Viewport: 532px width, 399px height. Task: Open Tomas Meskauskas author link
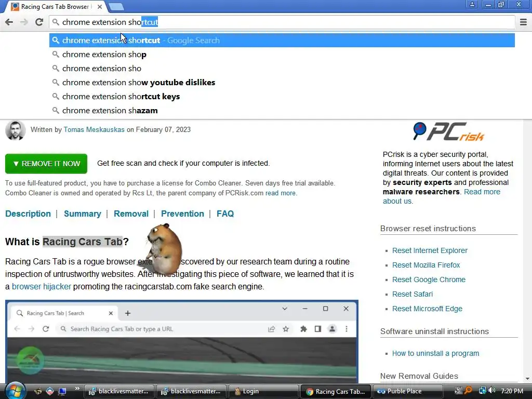(94, 129)
